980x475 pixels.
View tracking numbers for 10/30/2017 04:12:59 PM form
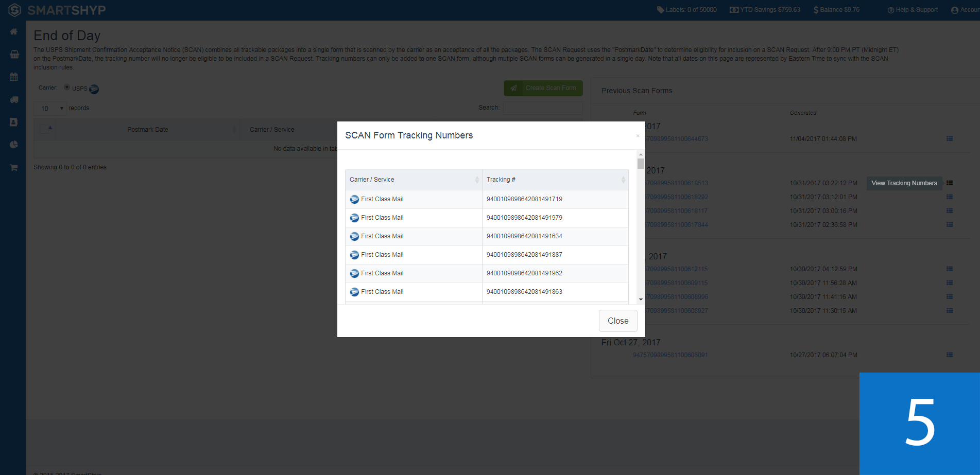(950, 269)
